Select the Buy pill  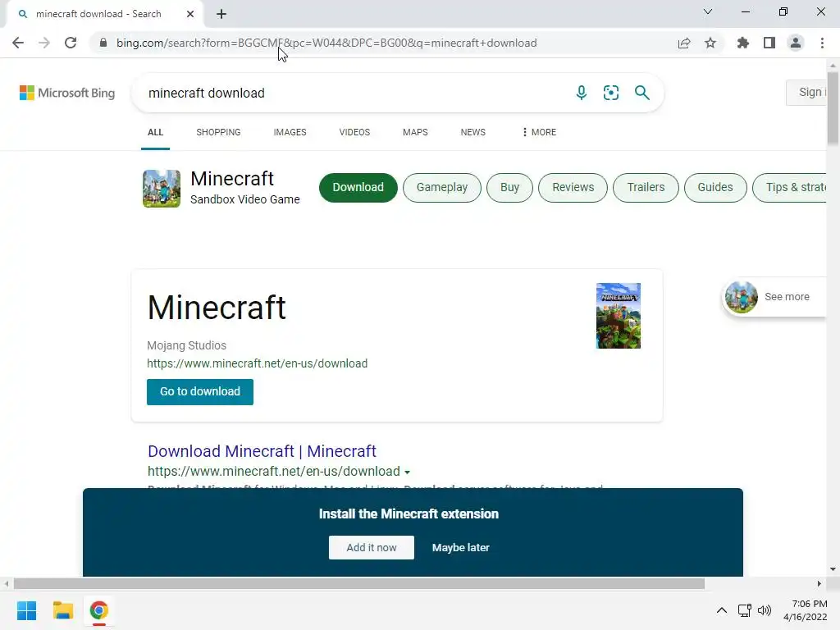[x=509, y=188]
